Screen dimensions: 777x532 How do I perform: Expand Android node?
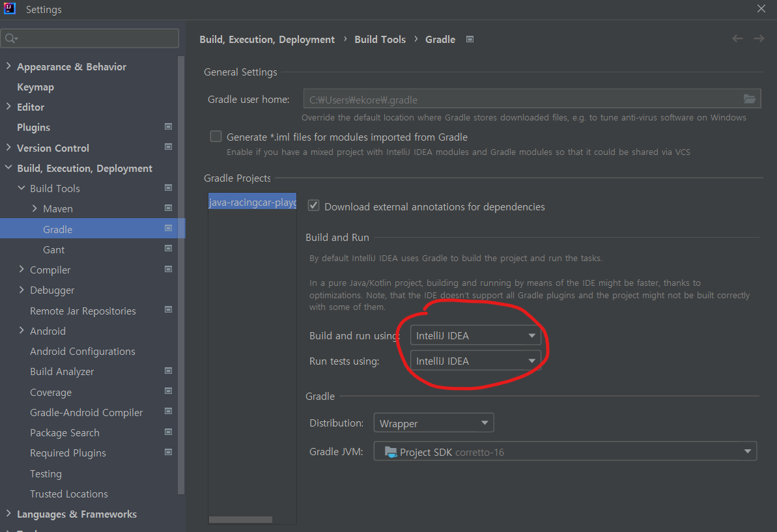[x=21, y=330]
